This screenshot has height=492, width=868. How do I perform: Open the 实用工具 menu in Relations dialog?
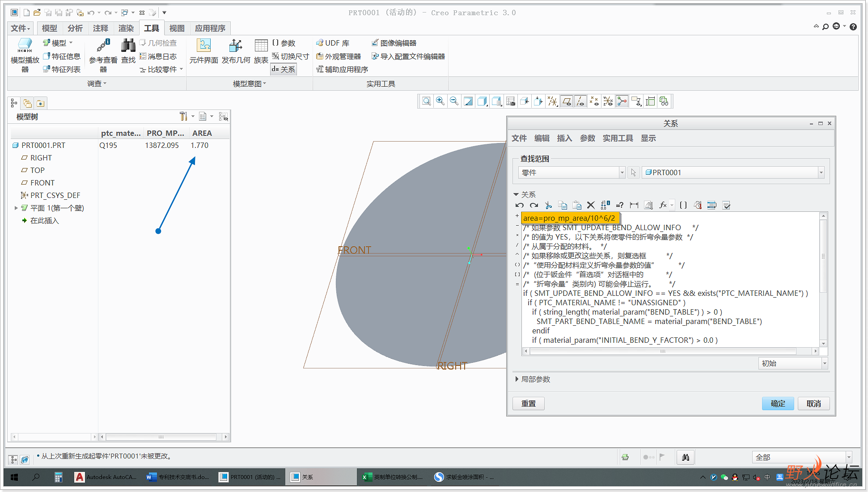click(618, 138)
